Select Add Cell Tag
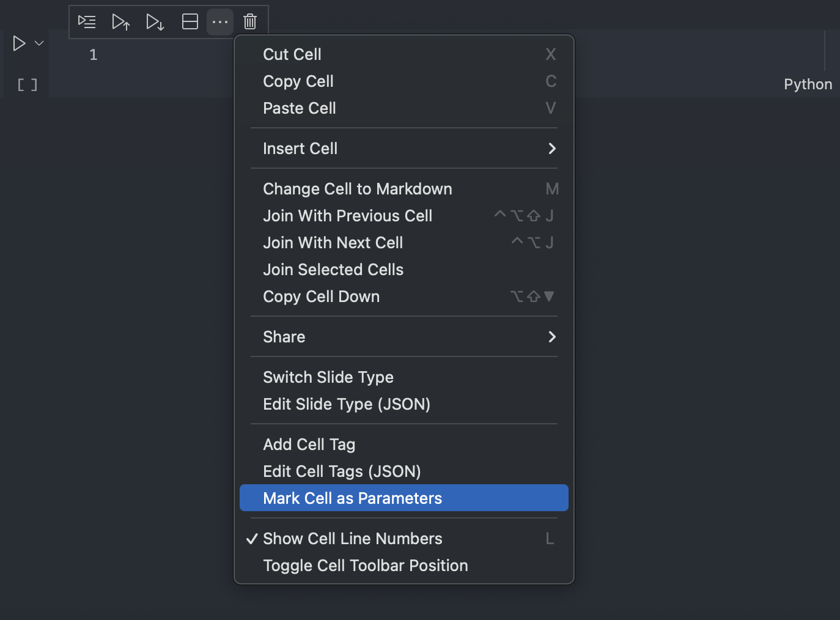840x620 pixels. pos(404,445)
